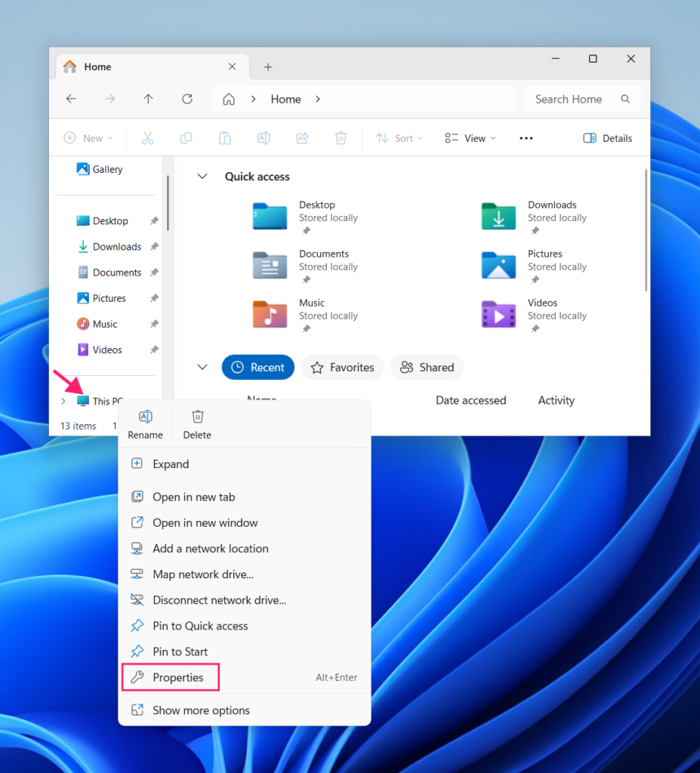Choose Disconnect network drive...

point(245,600)
